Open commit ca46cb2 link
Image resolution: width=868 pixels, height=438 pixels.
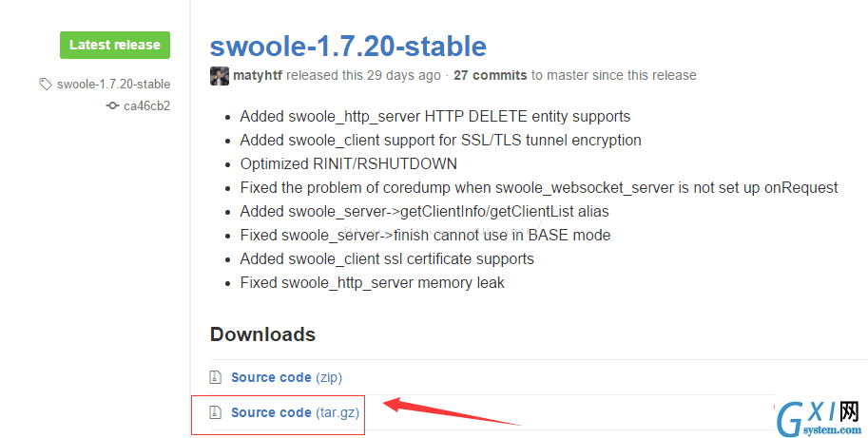[146, 105]
